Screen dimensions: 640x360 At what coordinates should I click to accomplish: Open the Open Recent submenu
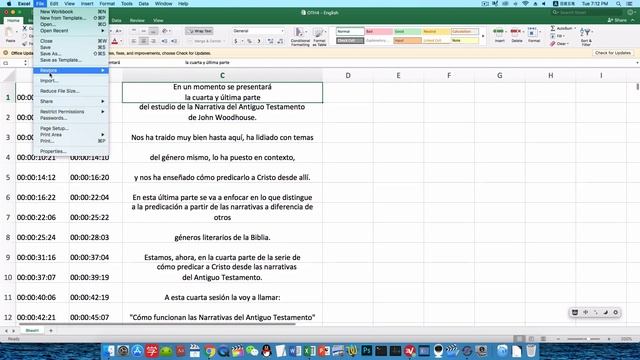click(x=71, y=31)
